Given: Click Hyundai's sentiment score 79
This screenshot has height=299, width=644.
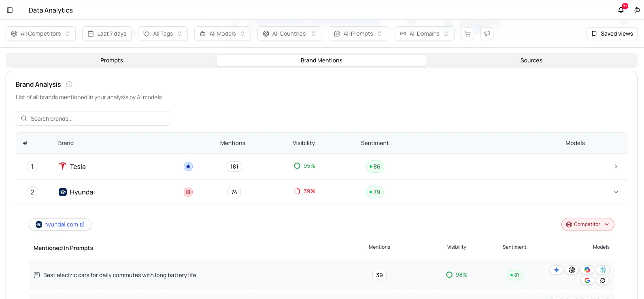Looking at the screenshot, I should click(x=375, y=192).
